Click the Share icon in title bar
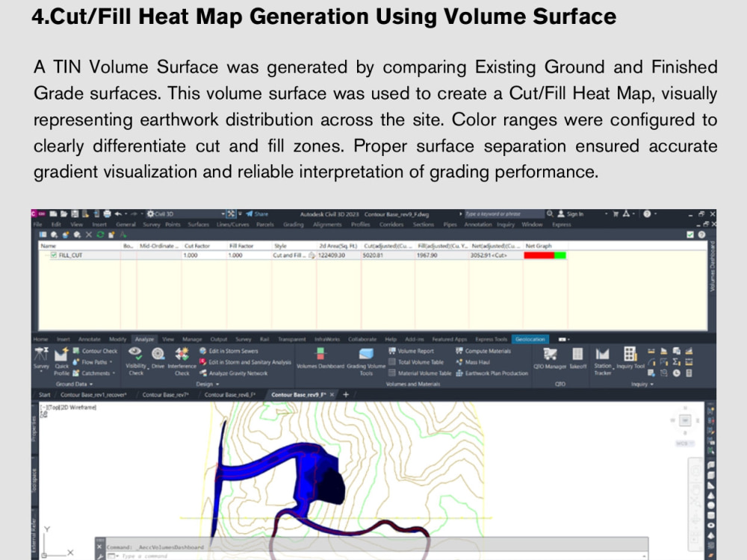The width and height of the screenshot is (747, 560). (249, 214)
